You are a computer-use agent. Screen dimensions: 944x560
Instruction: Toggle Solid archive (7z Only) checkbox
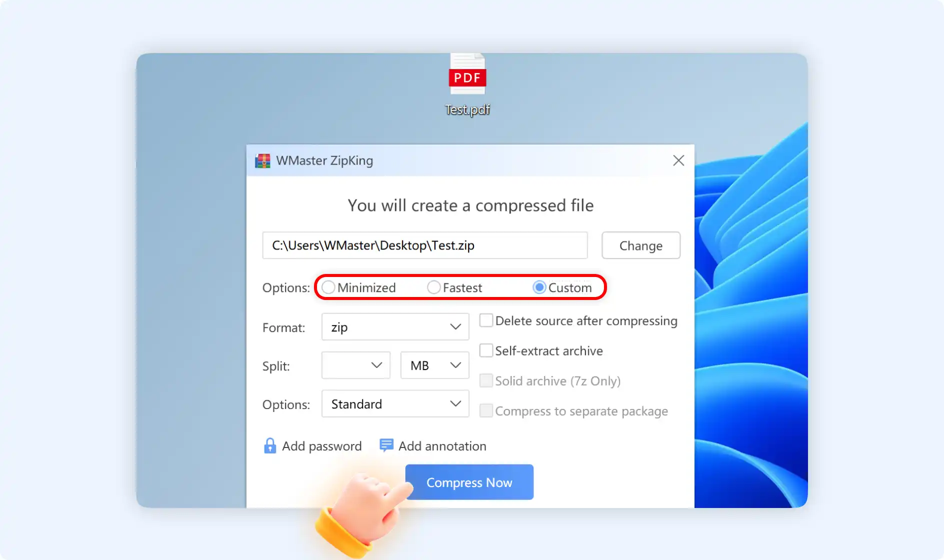coord(486,380)
